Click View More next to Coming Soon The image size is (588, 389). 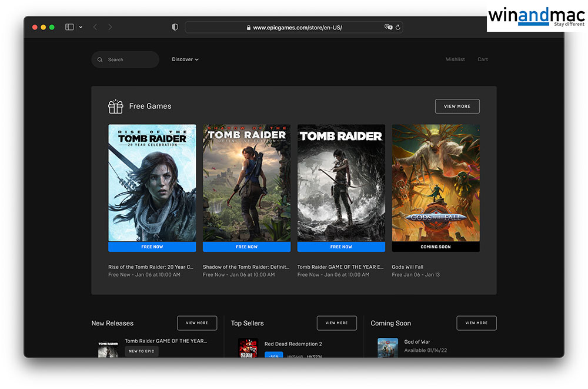pyautogui.click(x=476, y=323)
